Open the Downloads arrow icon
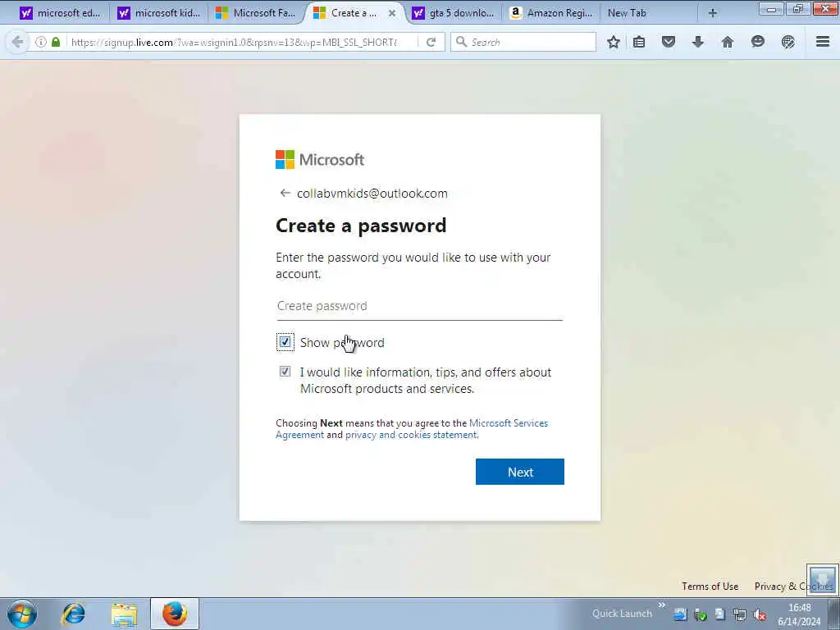Screen dimensions: 840x630 697,42
